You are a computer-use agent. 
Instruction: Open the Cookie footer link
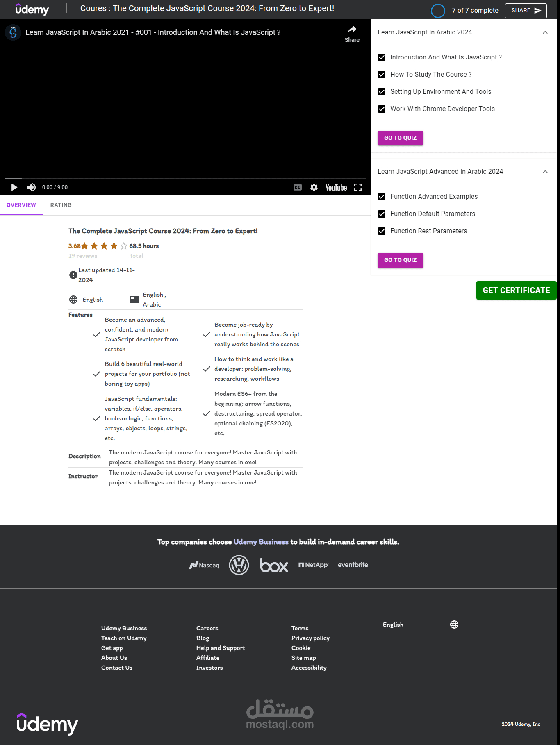(301, 648)
